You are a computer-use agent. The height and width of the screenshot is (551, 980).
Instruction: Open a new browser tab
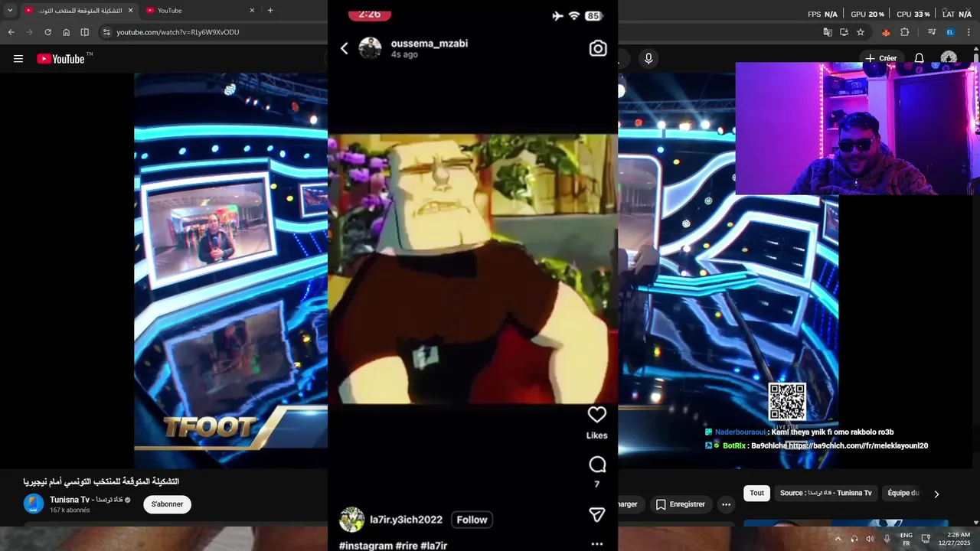[270, 10]
